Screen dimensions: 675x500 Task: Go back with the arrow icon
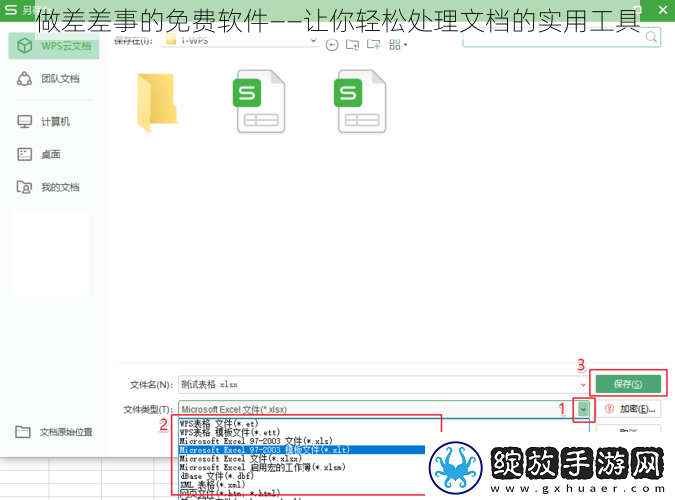pos(332,45)
